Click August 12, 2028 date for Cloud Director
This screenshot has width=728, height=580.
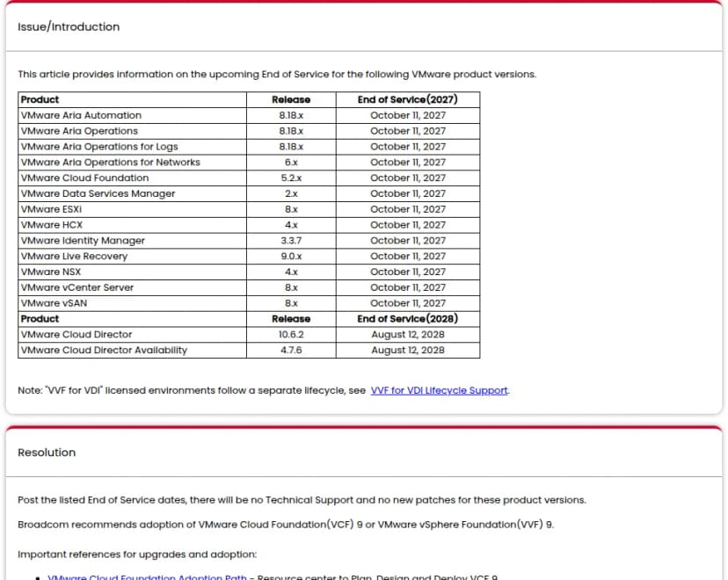[408, 335]
